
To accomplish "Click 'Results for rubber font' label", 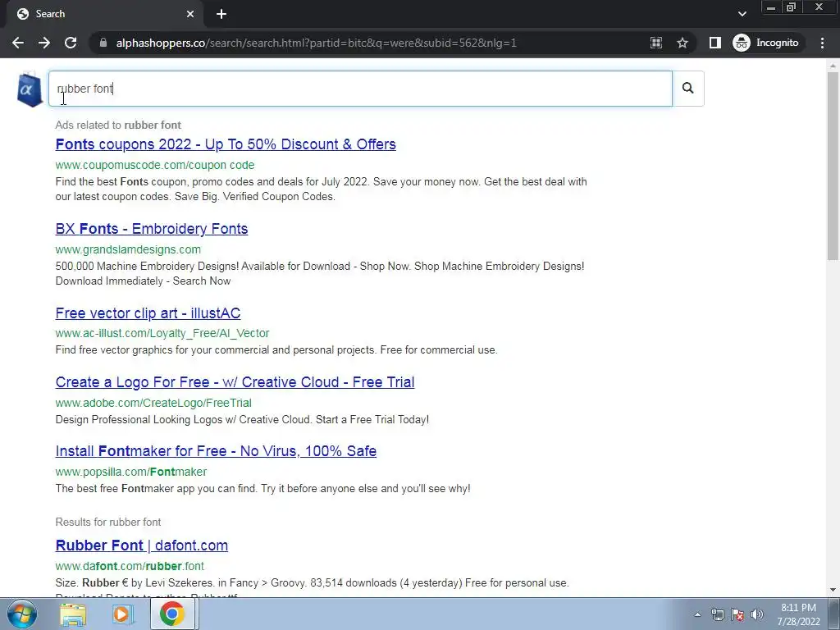I will pos(107,523).
